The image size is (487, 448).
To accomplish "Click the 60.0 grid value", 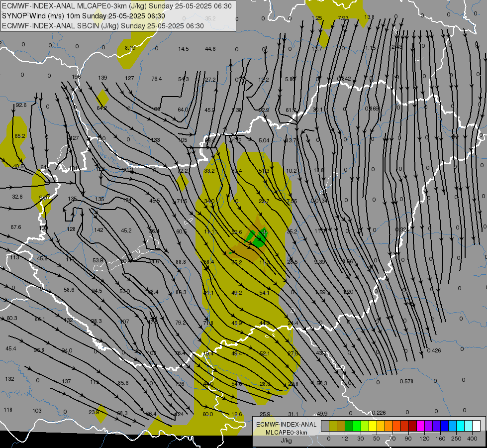I will click(208, 415).
